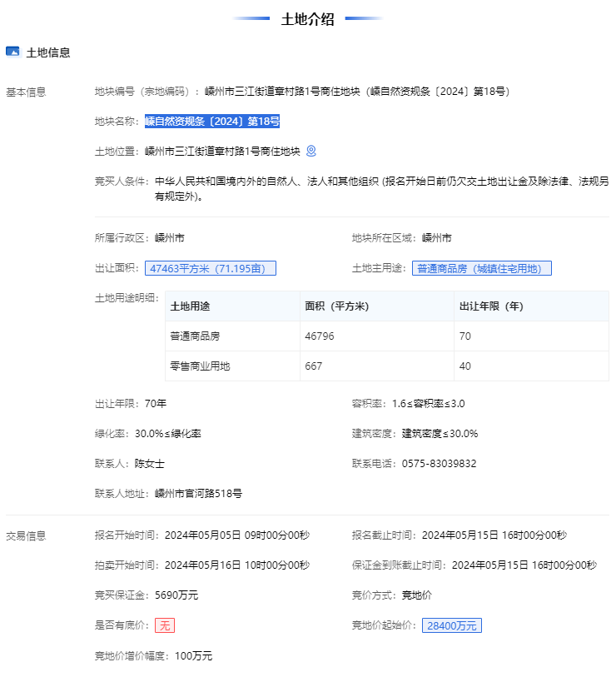Select the 47463平方米 transfer area tag

pyautogui.click(x=211, y=268)
